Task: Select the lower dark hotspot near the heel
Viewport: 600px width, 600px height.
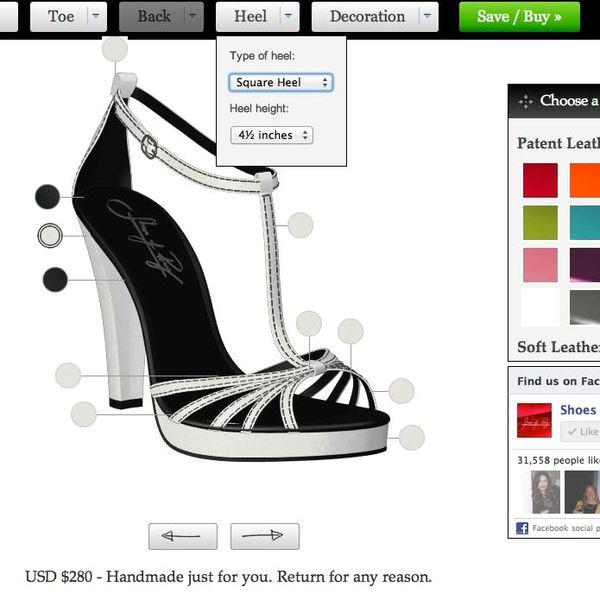Action: (x=55, y=280)
